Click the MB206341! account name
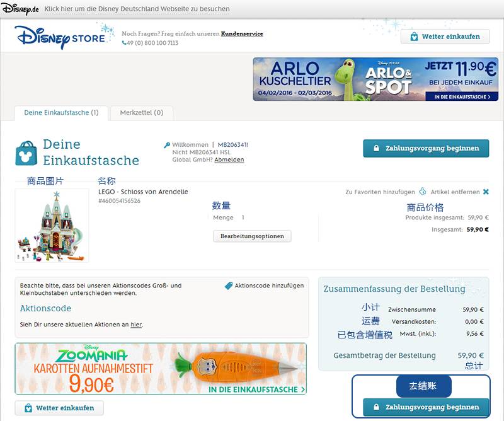 [x=232, y=145]
